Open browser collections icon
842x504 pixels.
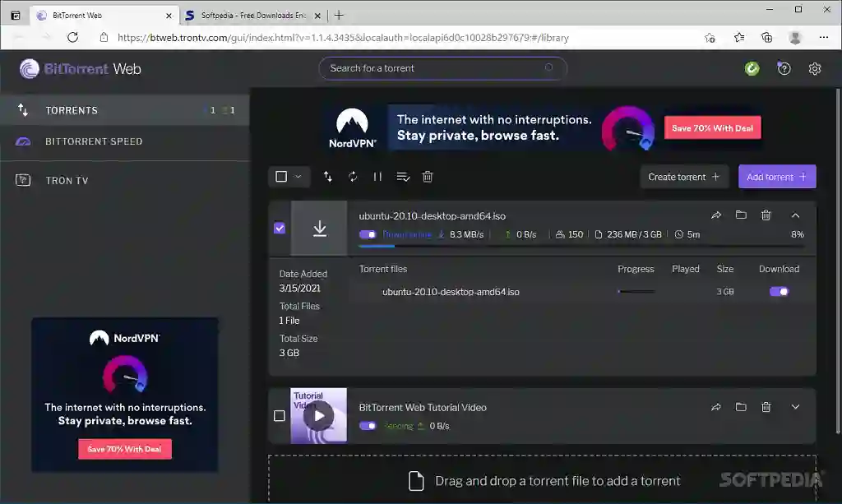coord(767,37)
